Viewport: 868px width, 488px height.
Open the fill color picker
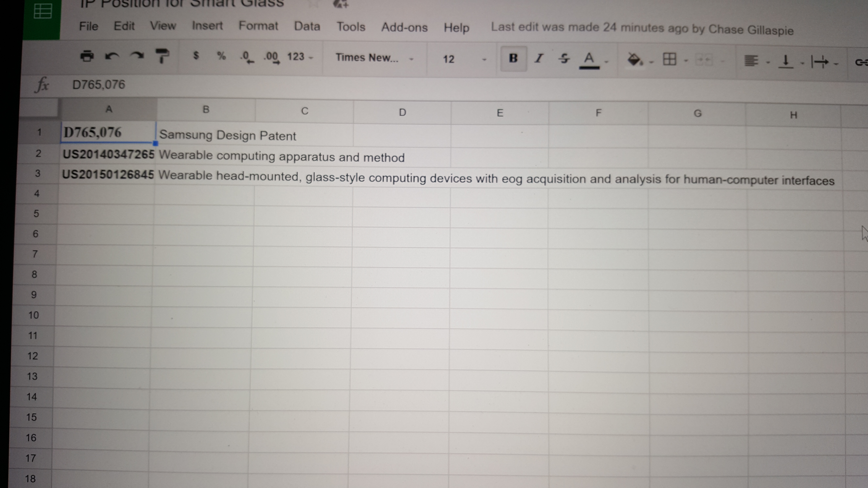coord(634,60)
